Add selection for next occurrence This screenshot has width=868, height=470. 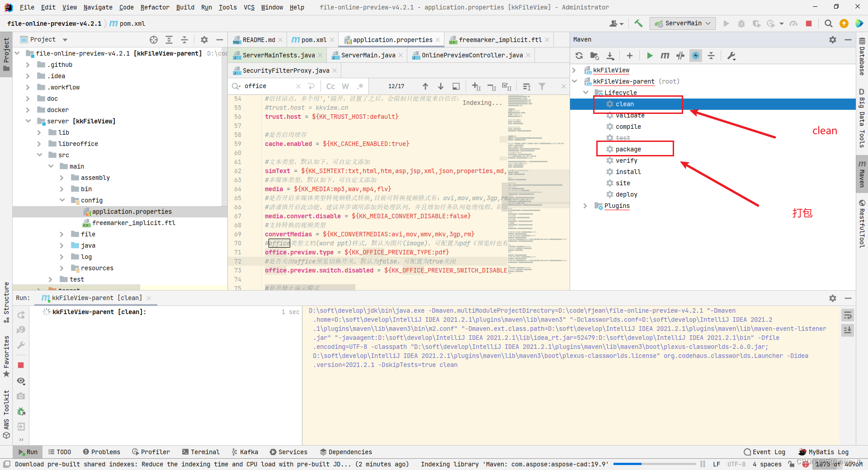click(476, 86)
